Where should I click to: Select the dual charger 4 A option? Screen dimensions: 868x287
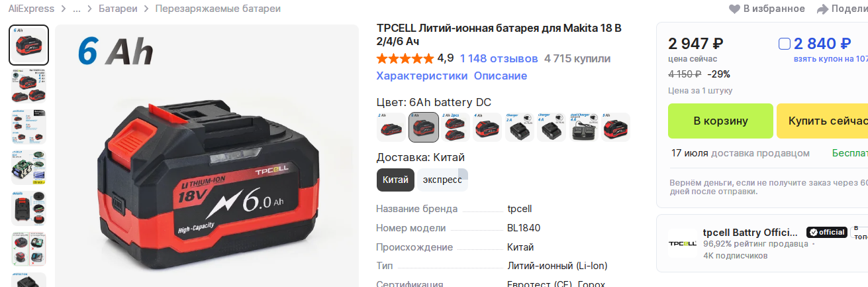(x=585, y=127)
